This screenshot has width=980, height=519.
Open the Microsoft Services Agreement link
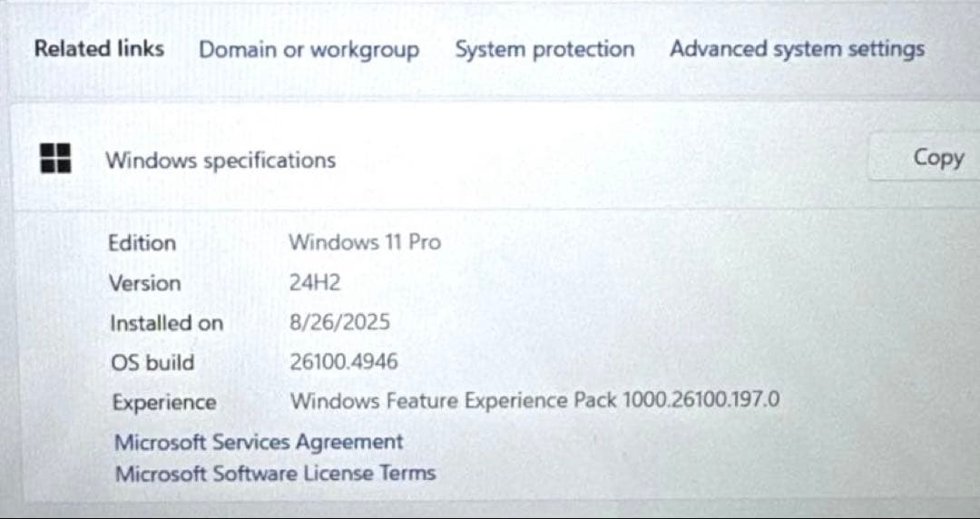click(x=258, y=443)
